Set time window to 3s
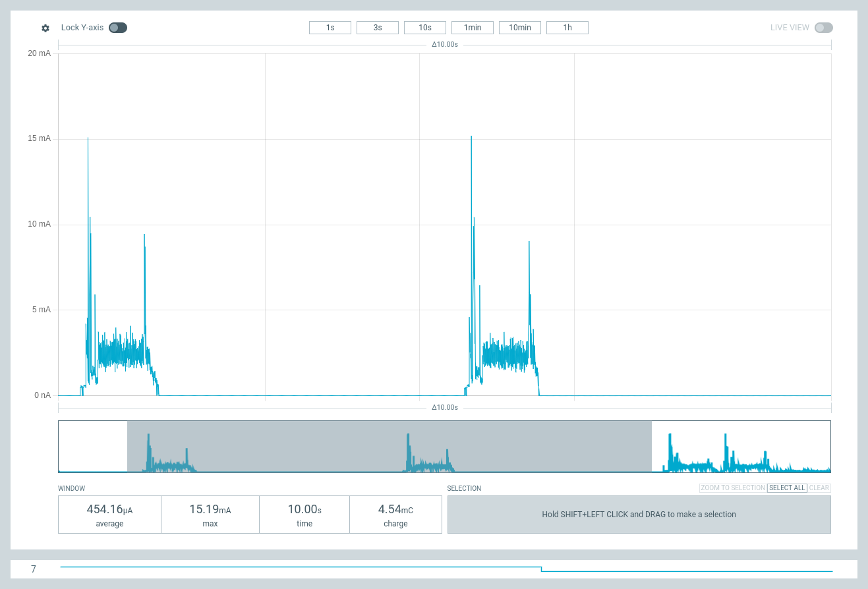 378,28
